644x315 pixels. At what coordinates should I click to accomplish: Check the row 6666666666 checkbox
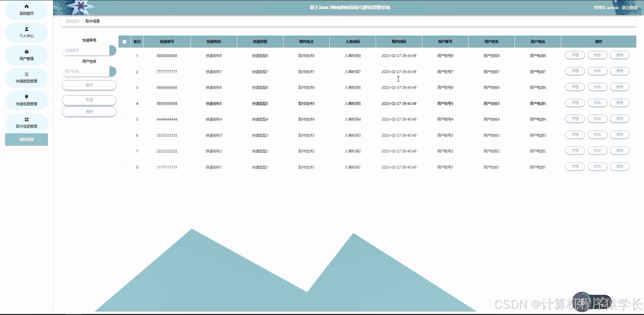coord(124,88)
